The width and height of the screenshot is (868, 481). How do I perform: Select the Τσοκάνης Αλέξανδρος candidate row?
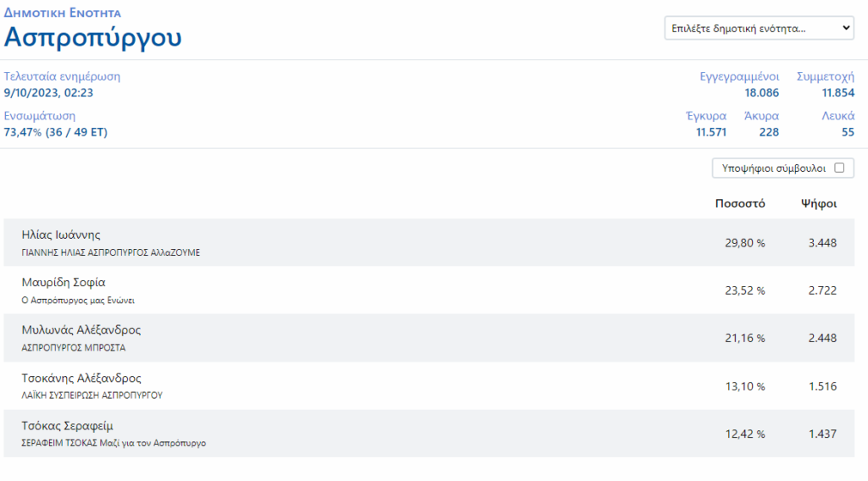(429, 386)
